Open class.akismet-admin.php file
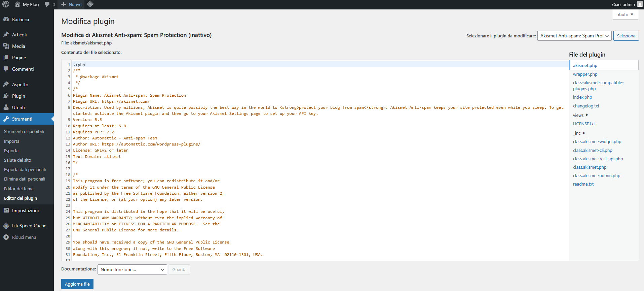Viewport: 644px width, 291px height. pyautogui.click(x=597, y=175)
